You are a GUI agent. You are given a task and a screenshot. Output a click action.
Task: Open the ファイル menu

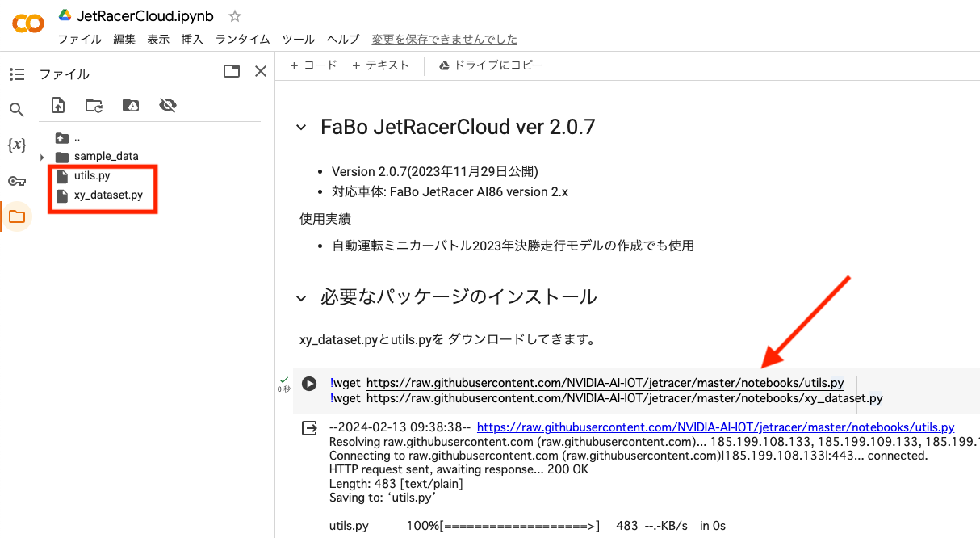[x=79, y=39]
